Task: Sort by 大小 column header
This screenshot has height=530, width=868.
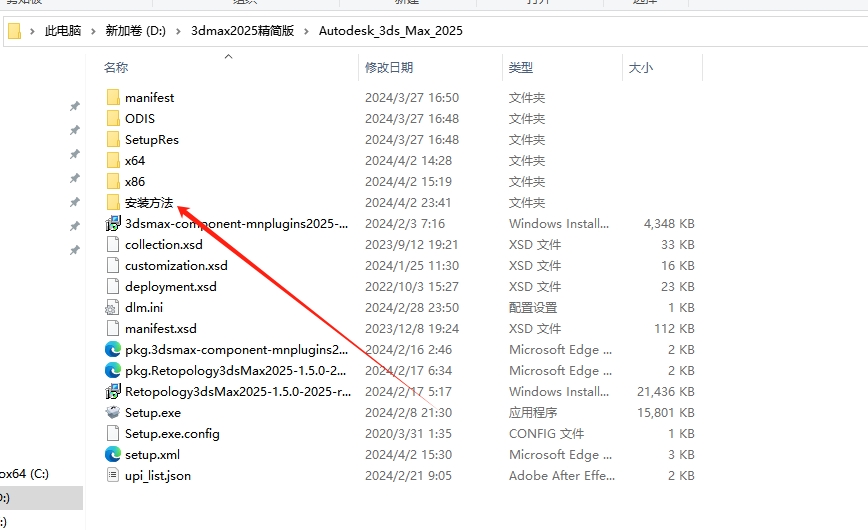Action: pos(641,68)
